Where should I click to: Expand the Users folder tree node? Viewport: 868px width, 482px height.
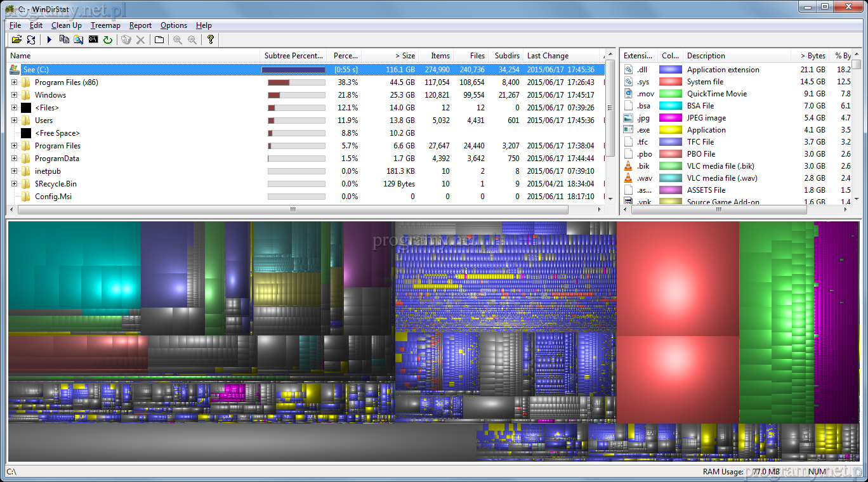[x=14, y=120]
